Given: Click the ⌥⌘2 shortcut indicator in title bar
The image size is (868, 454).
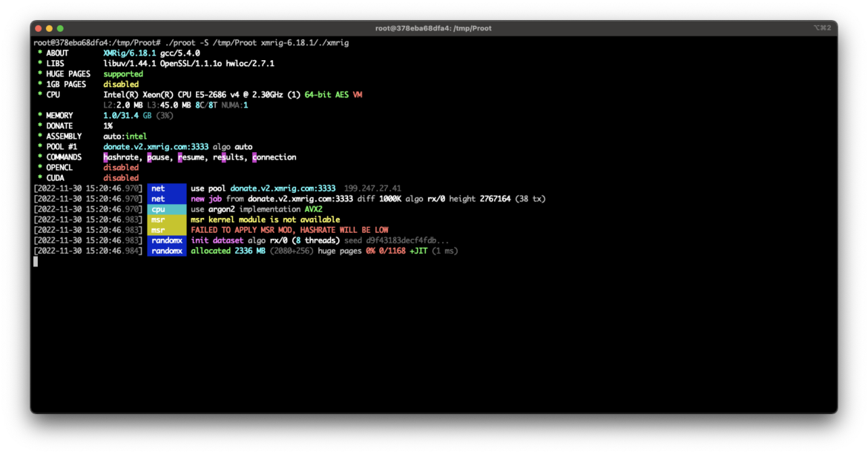Looking at the screenshot, I should coord(821,27).
